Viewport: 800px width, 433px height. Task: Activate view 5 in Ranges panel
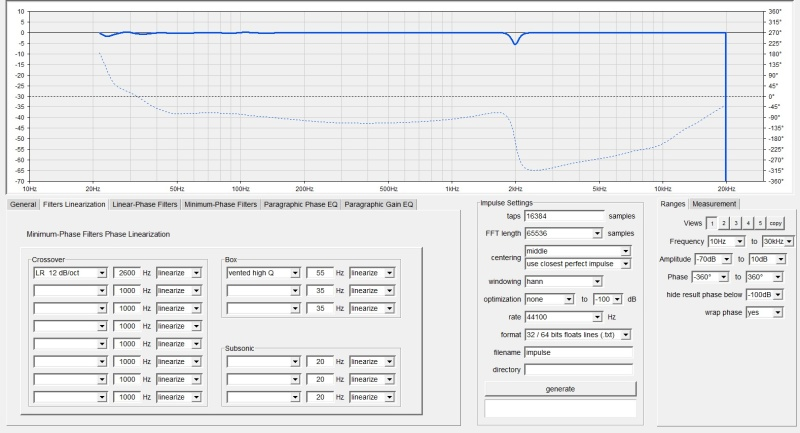pyautogui.click(x=759, y=223)
